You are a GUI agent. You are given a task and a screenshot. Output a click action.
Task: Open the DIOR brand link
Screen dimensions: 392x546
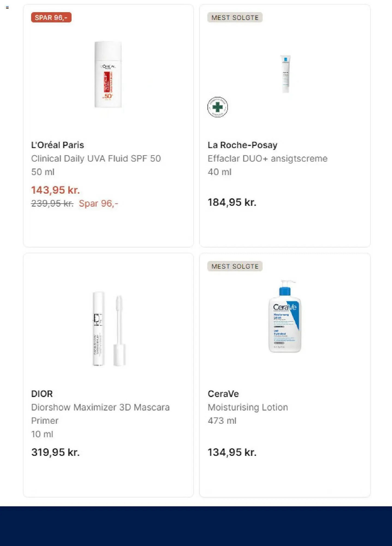42,394
